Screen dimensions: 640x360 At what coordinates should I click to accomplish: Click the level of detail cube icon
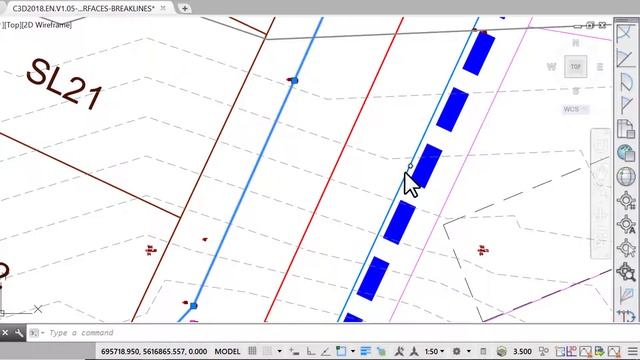click(x=502, y=351)
